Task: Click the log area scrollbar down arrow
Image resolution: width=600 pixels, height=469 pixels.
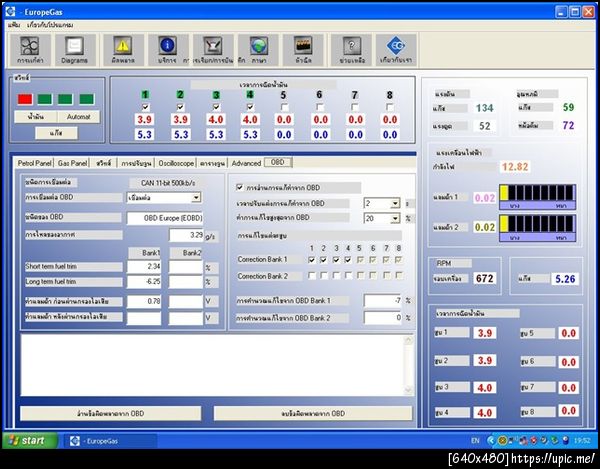Action: [x=408, y=390]
